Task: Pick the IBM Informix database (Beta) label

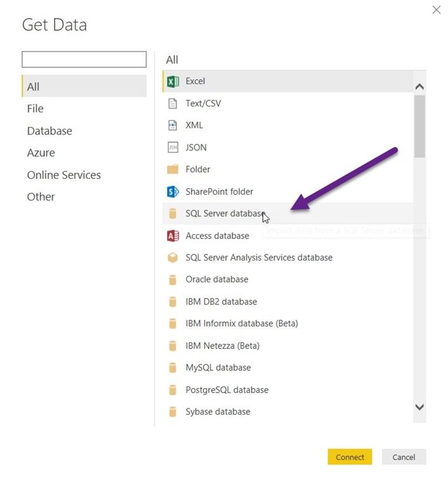Action: pyautogui.click(x=242, y=323)
